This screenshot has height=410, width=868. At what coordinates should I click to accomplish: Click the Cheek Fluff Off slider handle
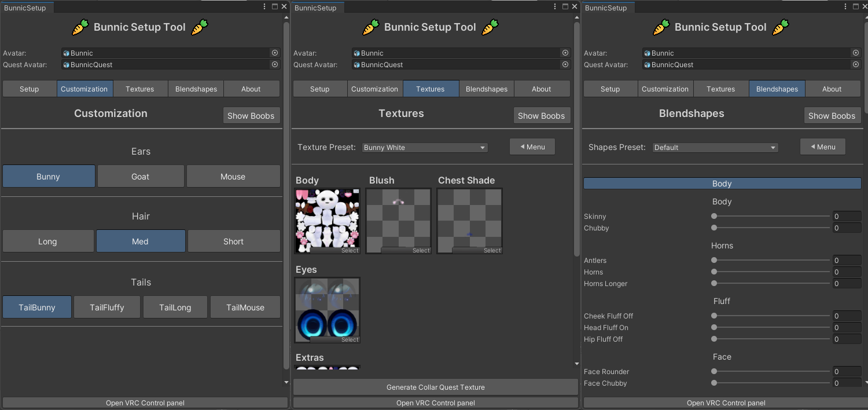714,316
